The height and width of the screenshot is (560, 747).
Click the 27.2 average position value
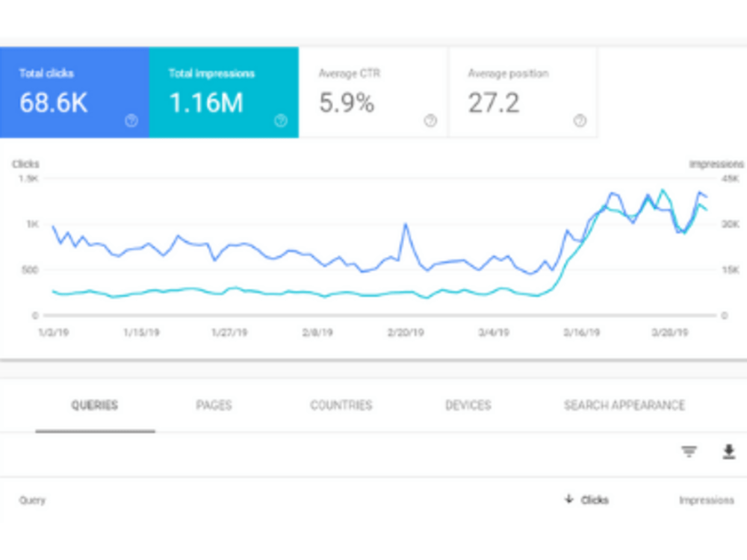coord(494,103)
